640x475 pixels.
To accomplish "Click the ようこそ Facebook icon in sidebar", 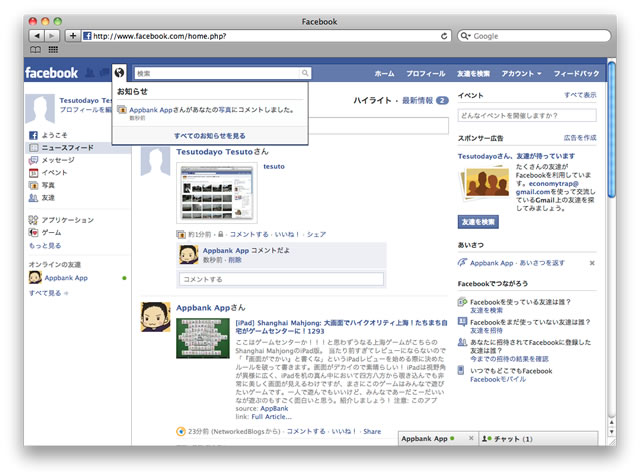I will [33, 135].
